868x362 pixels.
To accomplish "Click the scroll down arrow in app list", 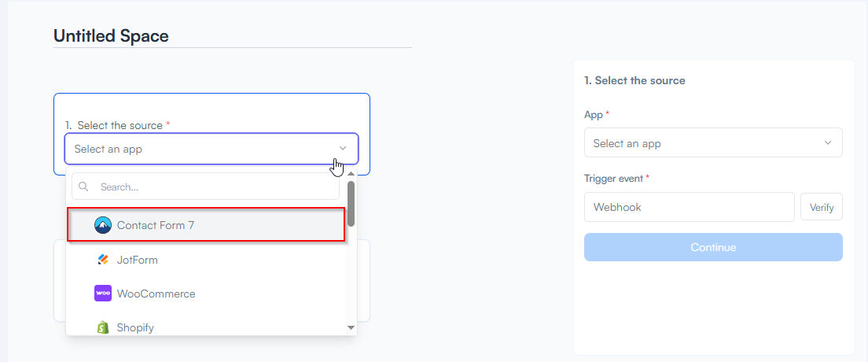I will 351,327.
